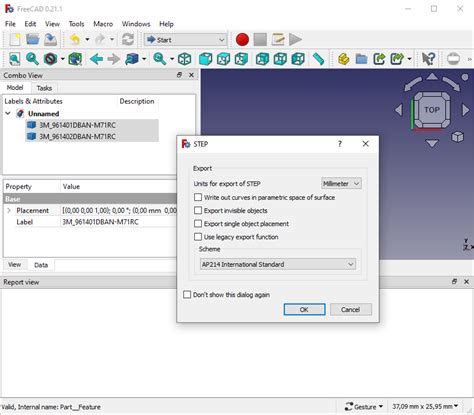Viewport: 474px width, 415px height.
Task: Start macro recording with red circle
Action: pos(242,40)
